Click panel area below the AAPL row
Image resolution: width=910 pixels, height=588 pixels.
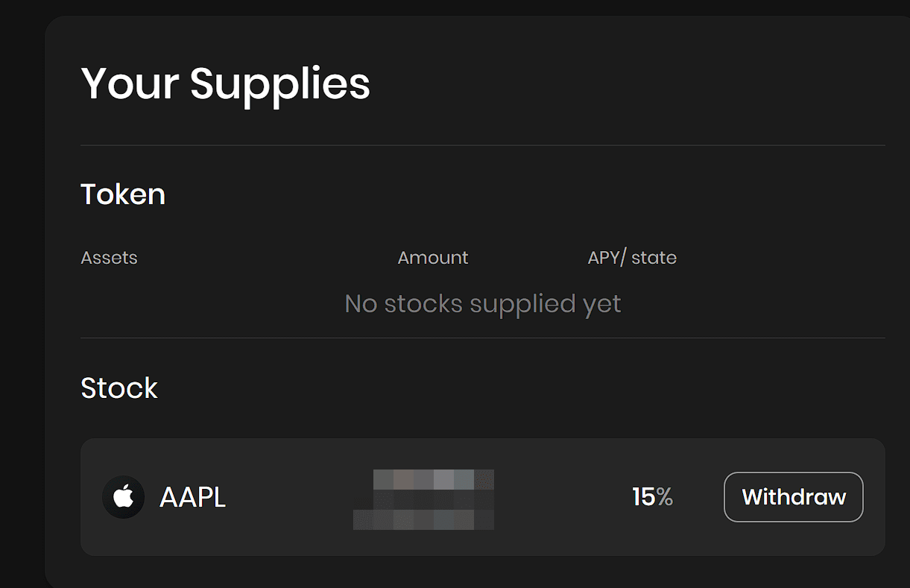pyautogui.click(x=482, y=572)
